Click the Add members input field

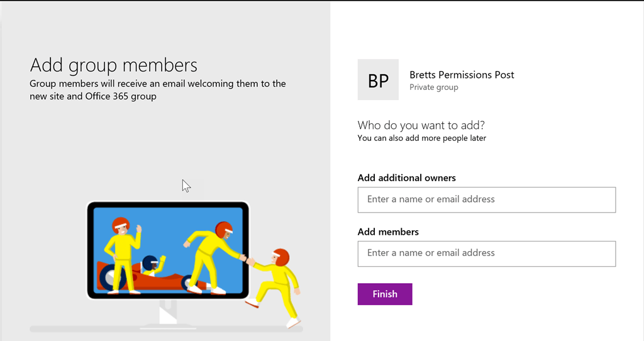click(486, 254)
